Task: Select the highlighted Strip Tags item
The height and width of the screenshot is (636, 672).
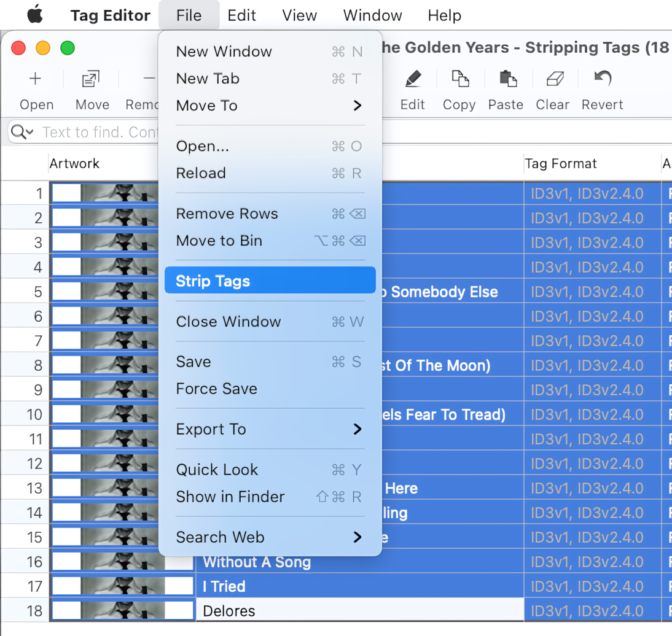Action: click(270, 281)
